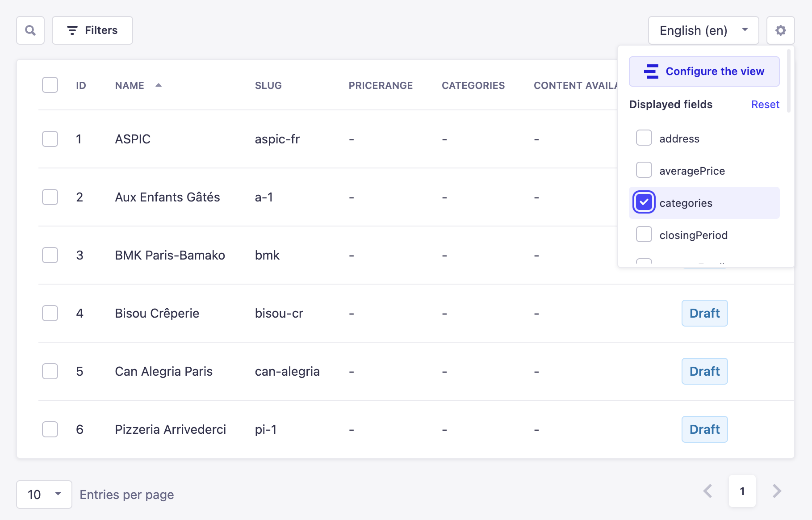Open the Filters panel

pos(92,30)
